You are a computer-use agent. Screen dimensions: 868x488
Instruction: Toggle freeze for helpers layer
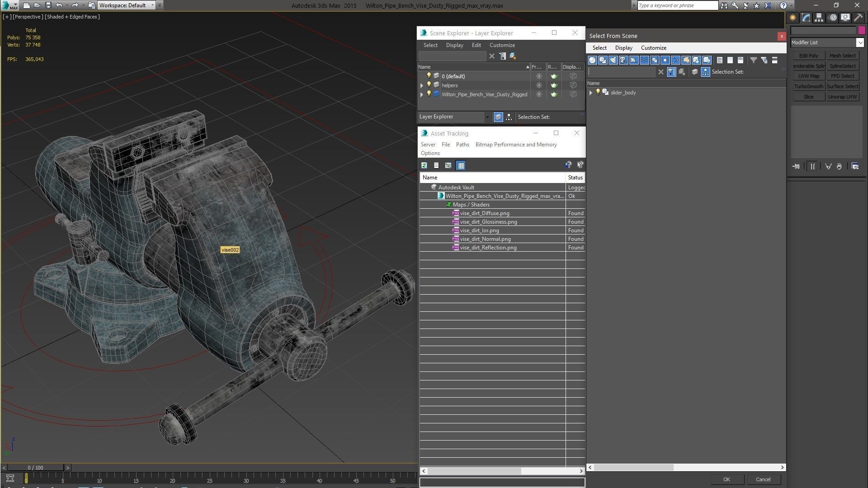[538, 85]
